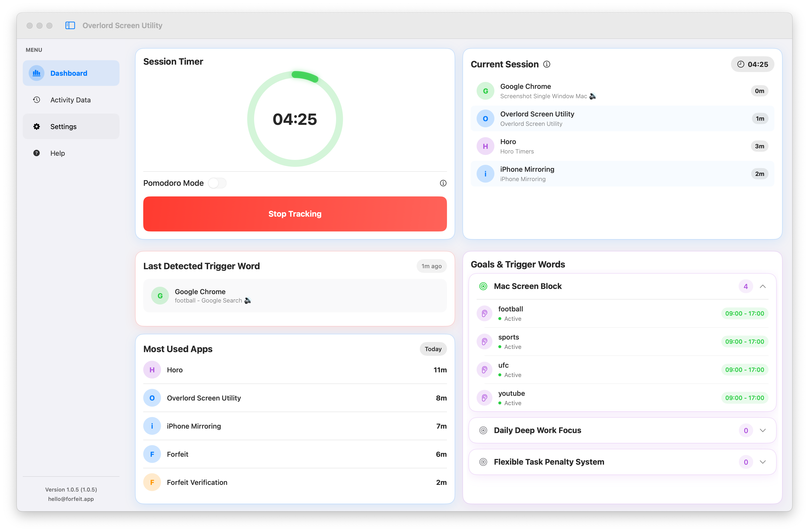Click Google Chrome avatar in Last Detected Trigger Word
Image resolution: width=809 pixels, height=532 pixels.
pyautogui.click(x=160, y=296)
